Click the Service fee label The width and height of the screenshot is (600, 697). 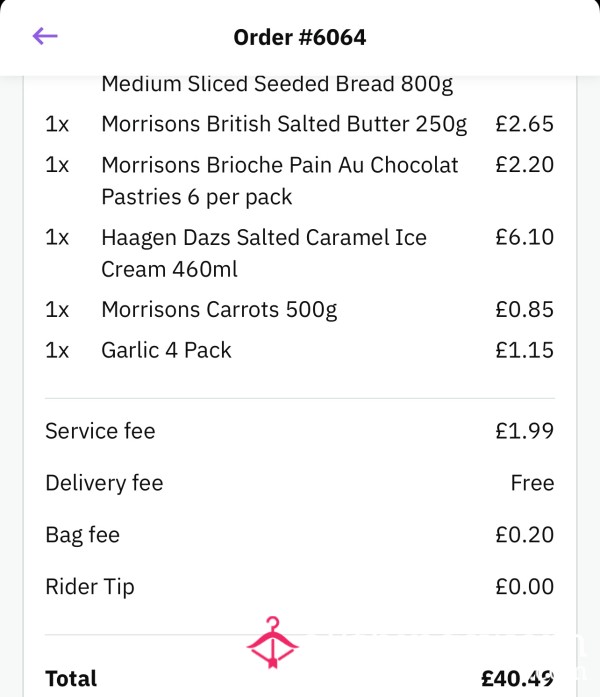pyautogui.click(x=100, y=431)
